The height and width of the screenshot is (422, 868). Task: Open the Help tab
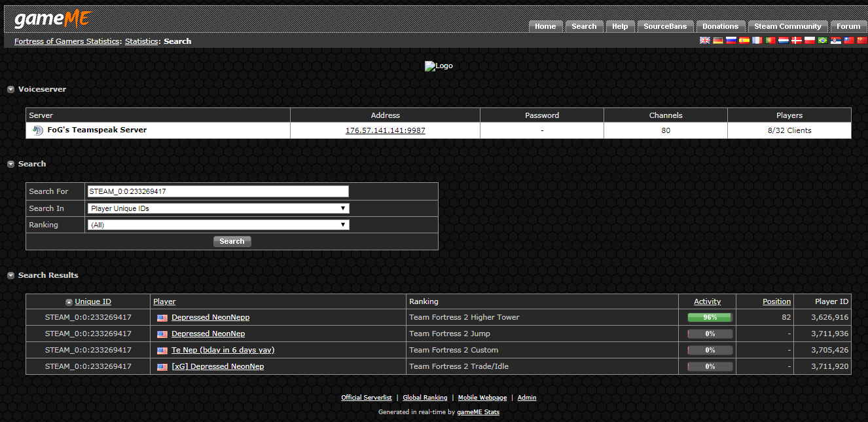tap(620, 26)
